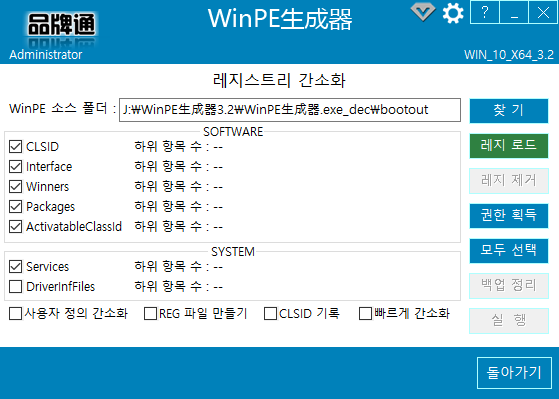Click the green 레지 로드 button
Screen dimensions: 559x399
[x=509, y=145]
